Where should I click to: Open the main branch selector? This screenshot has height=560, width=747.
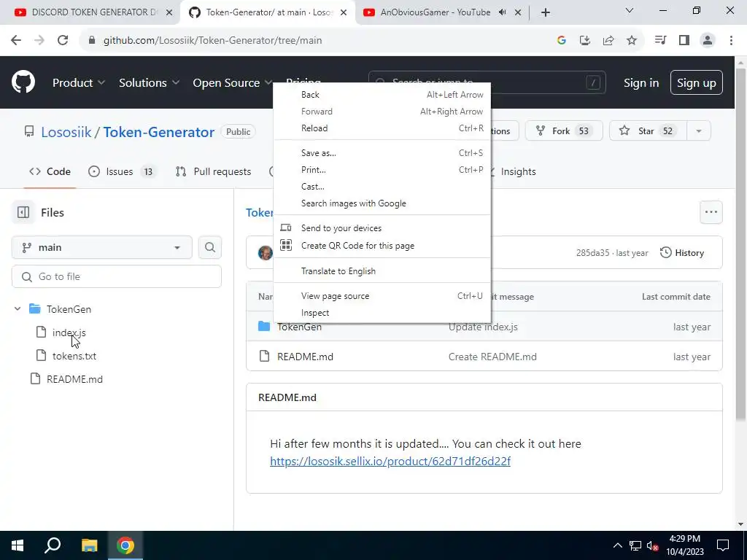coord(102,248)
